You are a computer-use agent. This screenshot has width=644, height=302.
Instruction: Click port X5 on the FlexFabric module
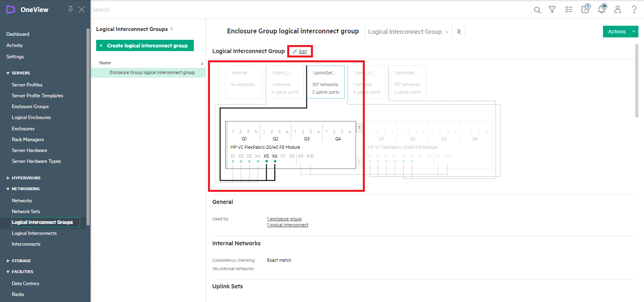[266, 156]
